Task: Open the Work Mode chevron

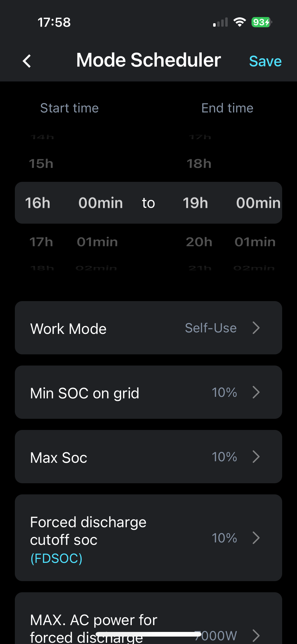Action: click(x=256, y=328)
